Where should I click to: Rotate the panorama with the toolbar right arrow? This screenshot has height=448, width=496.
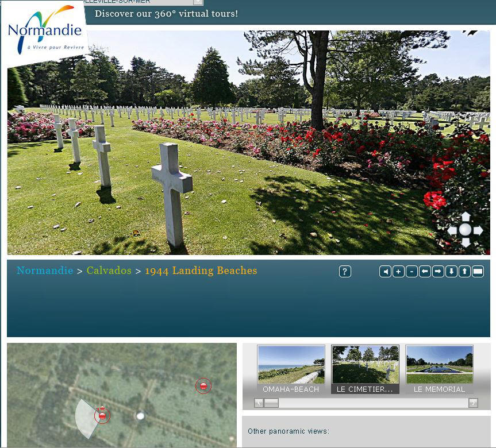pos(438,271)
